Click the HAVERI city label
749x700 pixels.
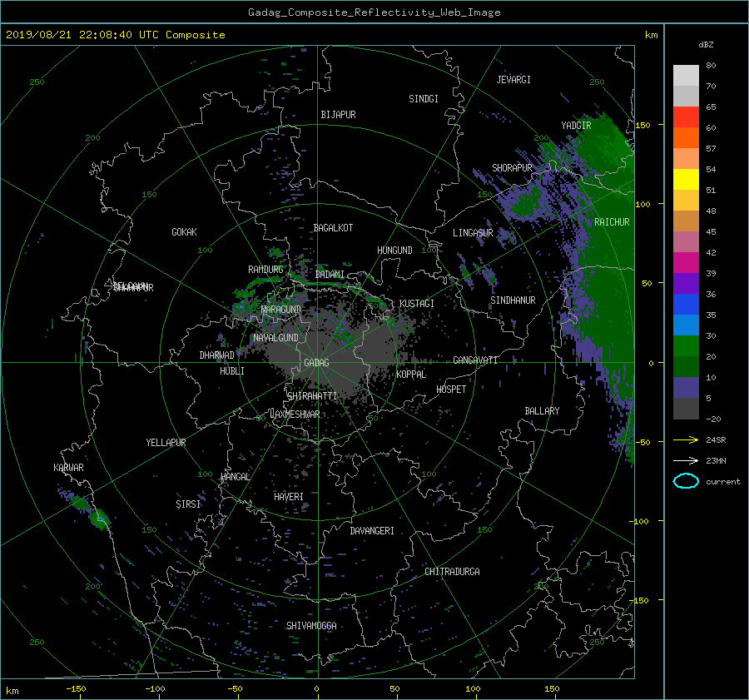coord(289,497)
